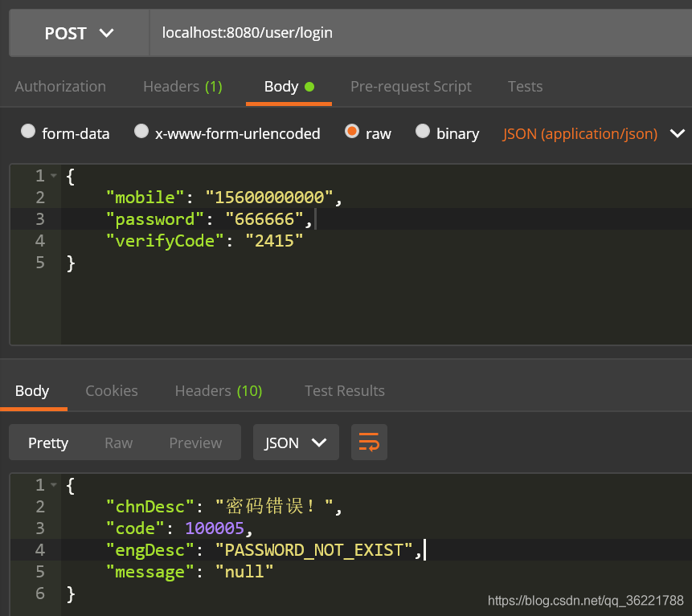
Task: Open the request Headers (1) tab
Action: pos(182,87)
